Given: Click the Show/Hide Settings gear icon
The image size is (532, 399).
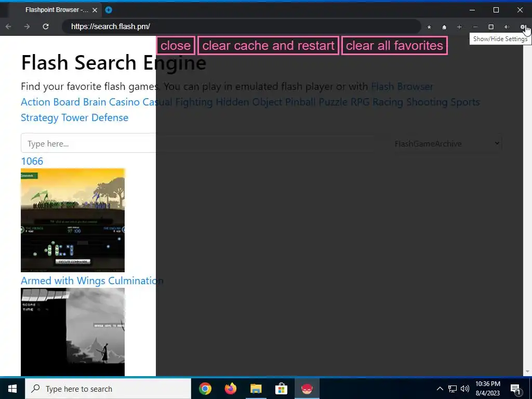Looking at the screenshot, I should click(x=523, y=27).
